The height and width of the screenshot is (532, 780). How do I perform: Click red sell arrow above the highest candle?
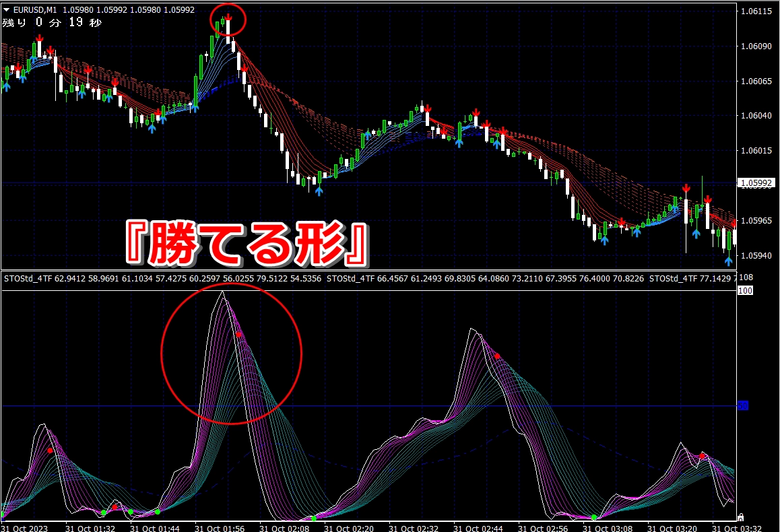click(228, 18)
